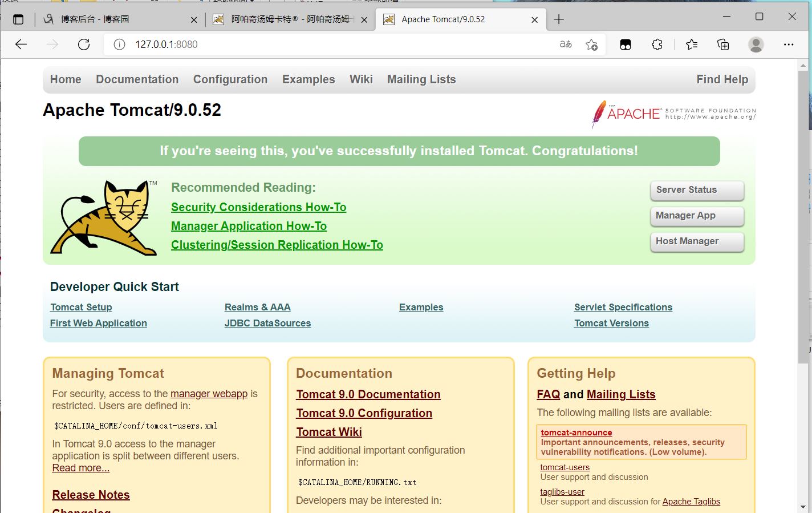This screenshot has height=513, width=812.
Task: Open the Release Notes link
Action: 91,495
